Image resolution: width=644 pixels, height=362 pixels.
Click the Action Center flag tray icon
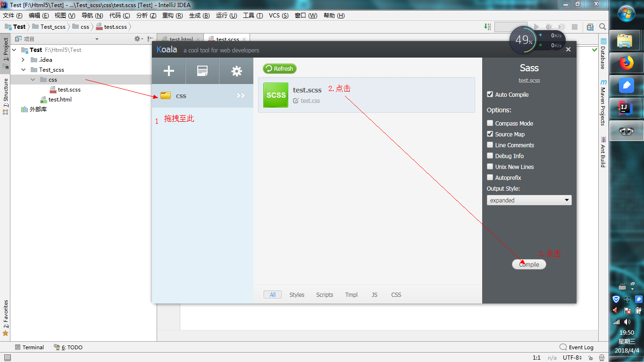coord(627,311)
